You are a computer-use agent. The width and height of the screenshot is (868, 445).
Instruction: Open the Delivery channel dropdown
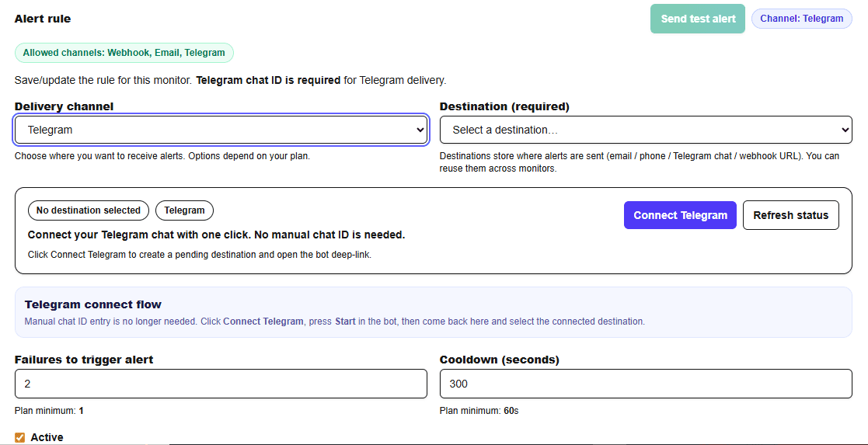tap(221, 130)
